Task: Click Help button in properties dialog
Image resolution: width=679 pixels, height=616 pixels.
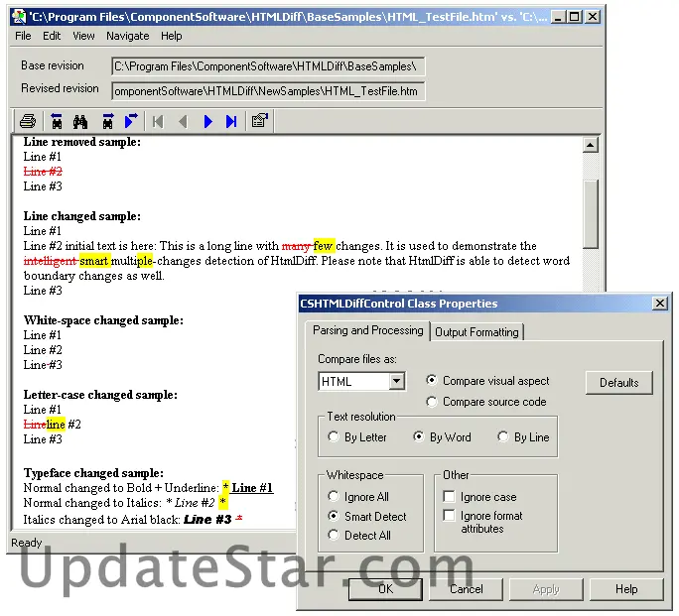Action: (x=626, y=589)
